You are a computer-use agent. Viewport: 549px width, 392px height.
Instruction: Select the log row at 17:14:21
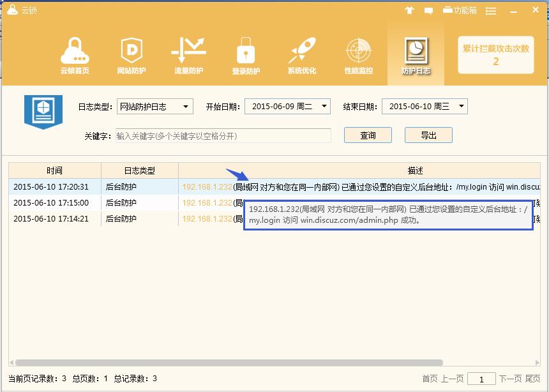tap(274, 218)
